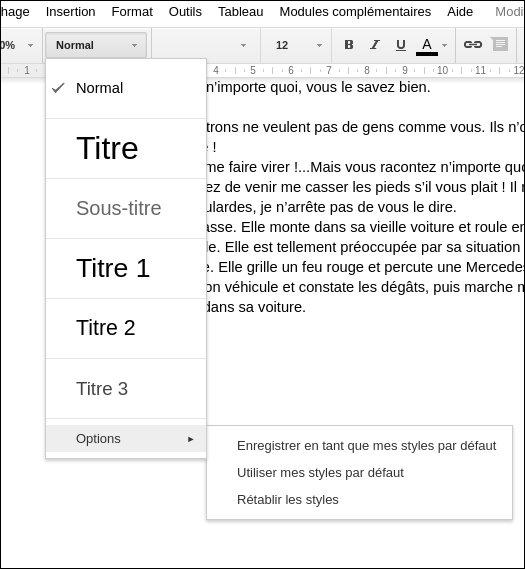
Task: Toggle underline formatting
Action: (x=401, y=45)
